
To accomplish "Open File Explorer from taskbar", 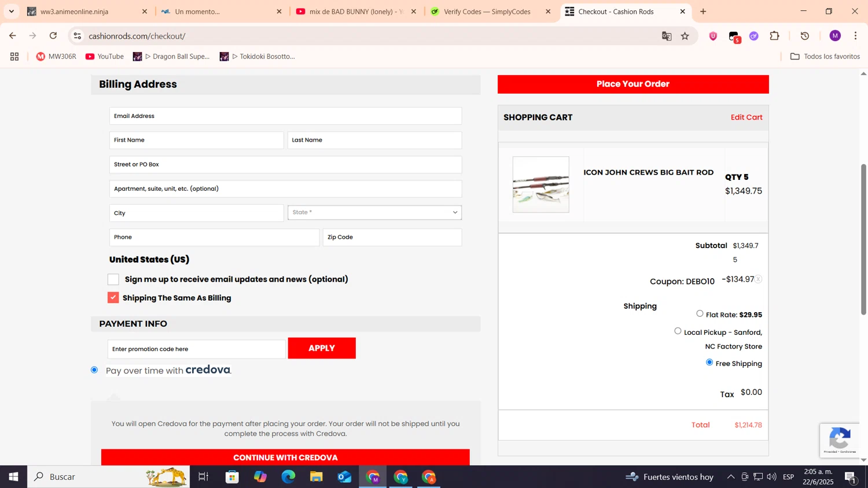I will click(316, 476).
